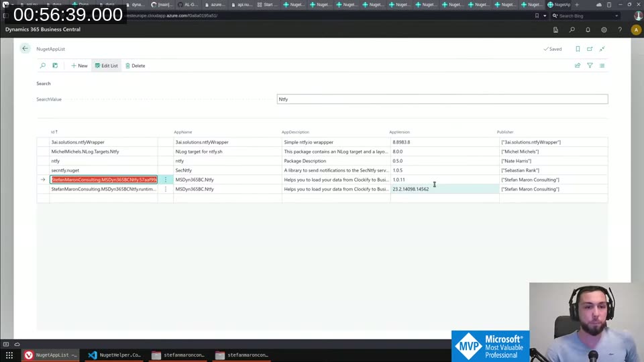Click the Simple ntfy.io wrappper description

tap(336, 142)
